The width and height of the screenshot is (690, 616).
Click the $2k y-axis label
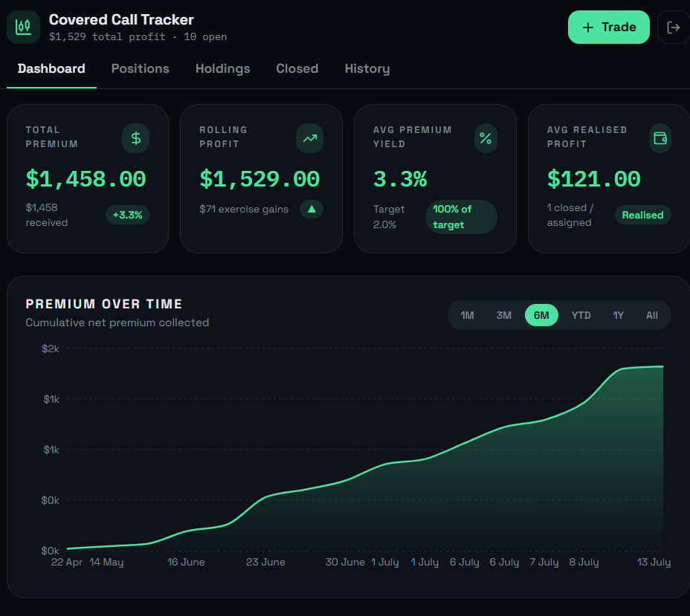tap(50, 349)
